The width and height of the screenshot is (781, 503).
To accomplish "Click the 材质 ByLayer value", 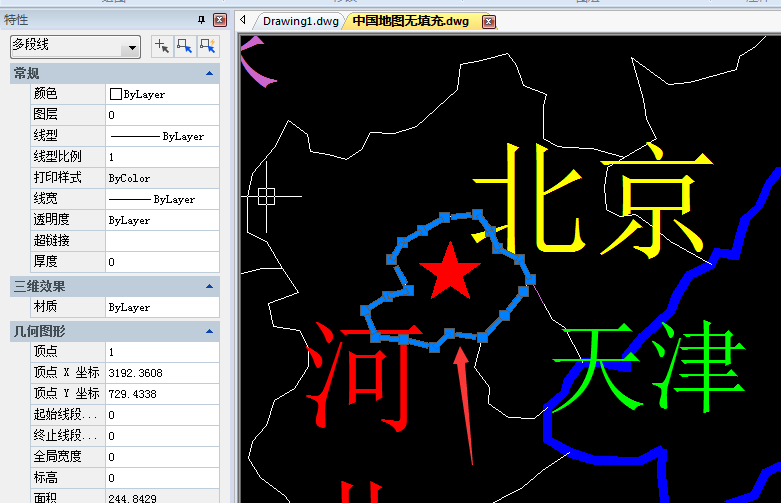I will pyautogui.click(x=162, y=307).
